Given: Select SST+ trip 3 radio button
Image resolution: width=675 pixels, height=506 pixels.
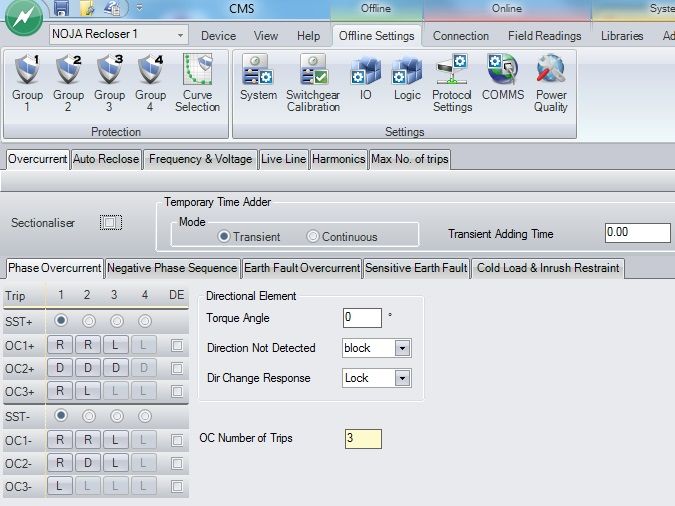Looking at the screenshot, I should click(x=117, y=321).
